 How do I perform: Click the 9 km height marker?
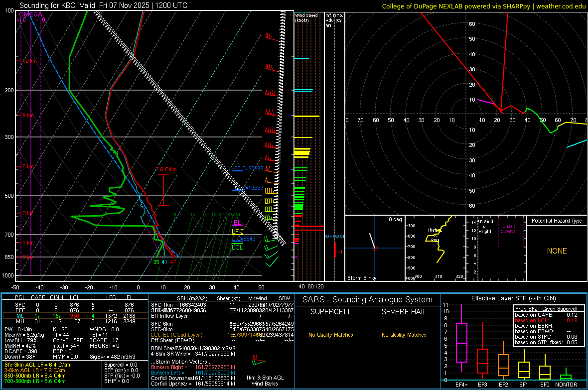click(28, 115)
